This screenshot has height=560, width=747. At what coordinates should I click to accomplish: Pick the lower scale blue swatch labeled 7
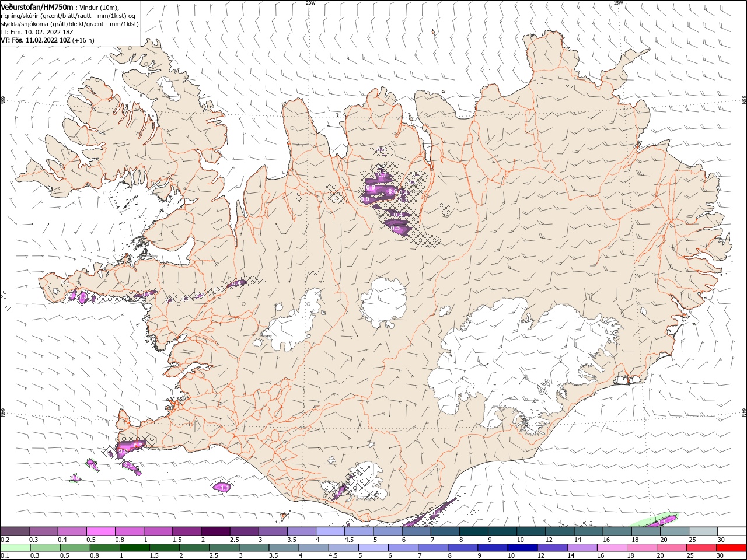(432, 548)
